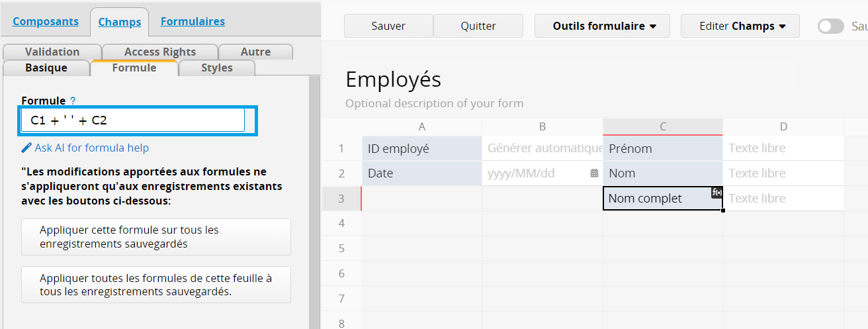Switch to the Composants tab

(46, 21)
